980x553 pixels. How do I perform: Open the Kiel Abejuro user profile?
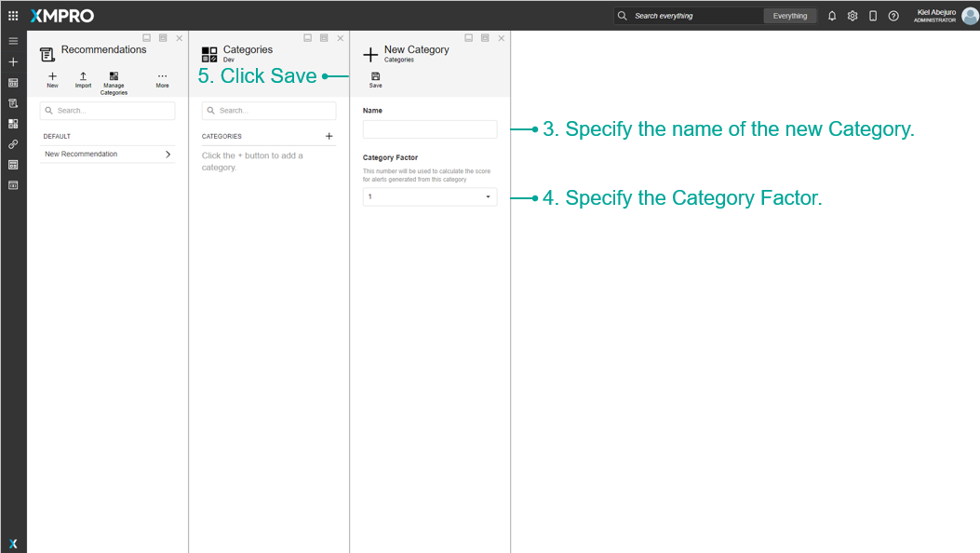click(946, 16)
